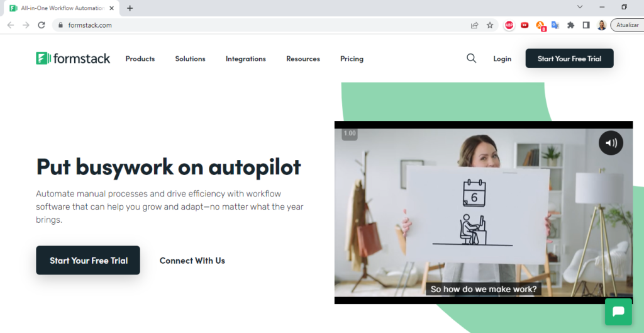Click the Put busywork on autopilot heading
This screenshot has height=333, width=644.
click(169, 166)
